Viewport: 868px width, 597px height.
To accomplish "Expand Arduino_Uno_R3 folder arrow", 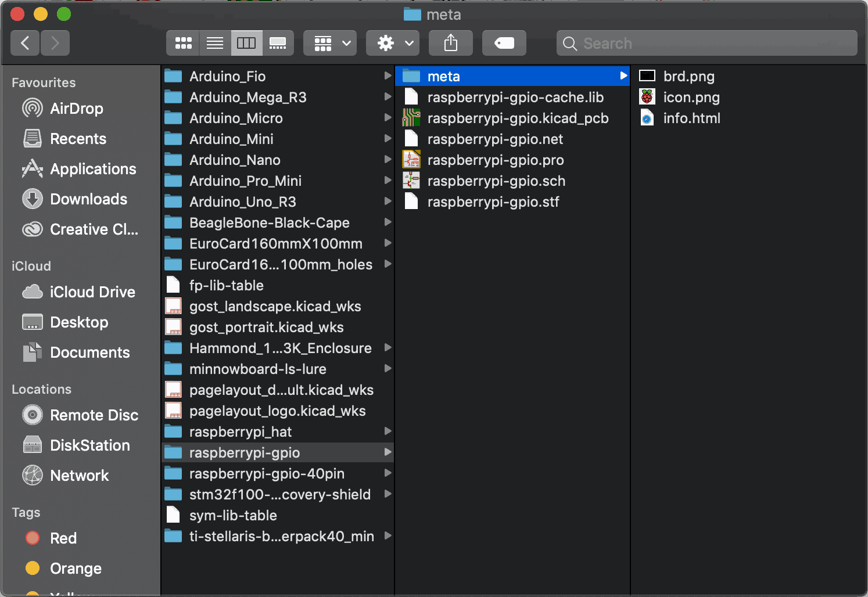I will (x=388, y=201).
